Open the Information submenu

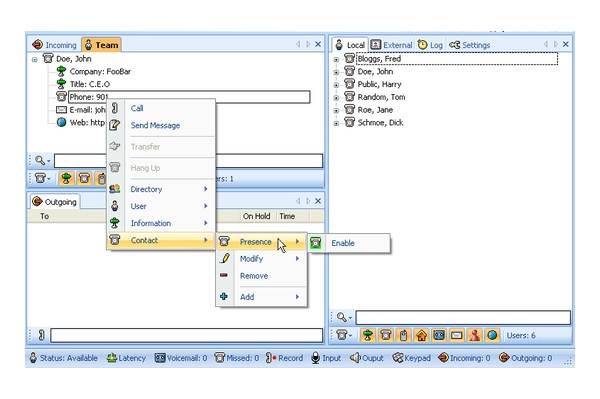(161, 223)
